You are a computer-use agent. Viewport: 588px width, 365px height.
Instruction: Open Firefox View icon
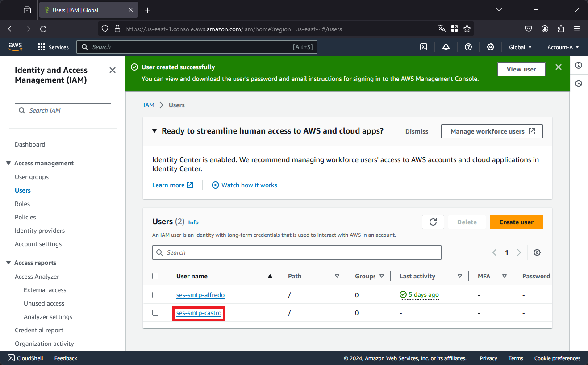coord(27,10)
